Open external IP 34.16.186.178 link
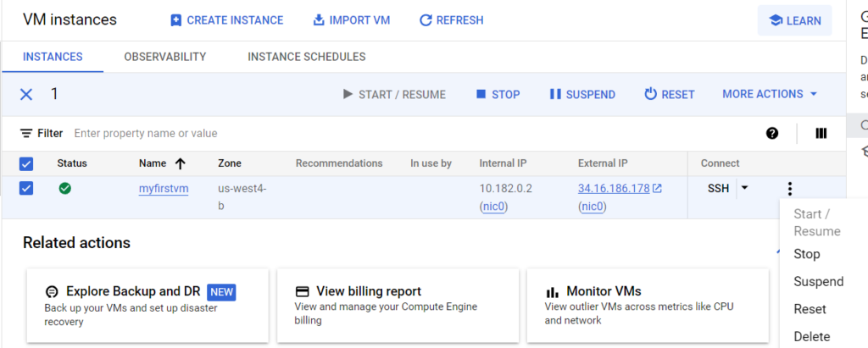 coord(614,189)
